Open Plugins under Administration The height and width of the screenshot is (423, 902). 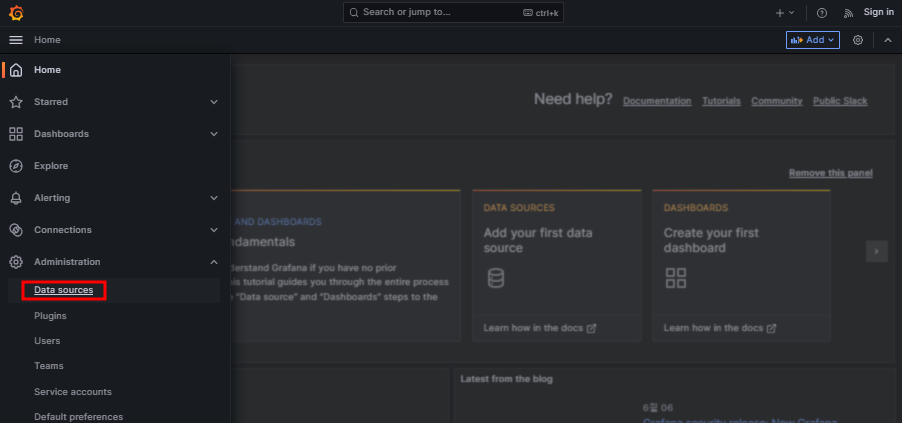(x=50, y=316)
